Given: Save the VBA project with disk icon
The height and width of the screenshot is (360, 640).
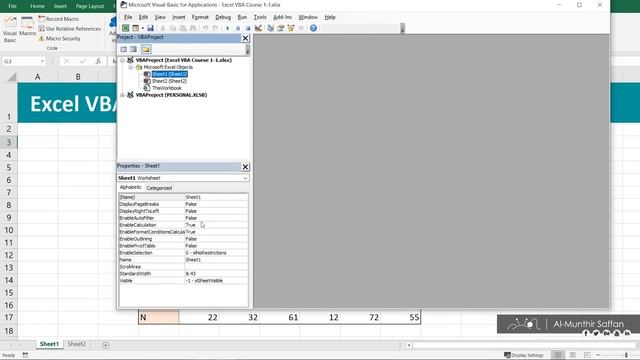Looking at the screenshot, I should click(x=150, y=28).
